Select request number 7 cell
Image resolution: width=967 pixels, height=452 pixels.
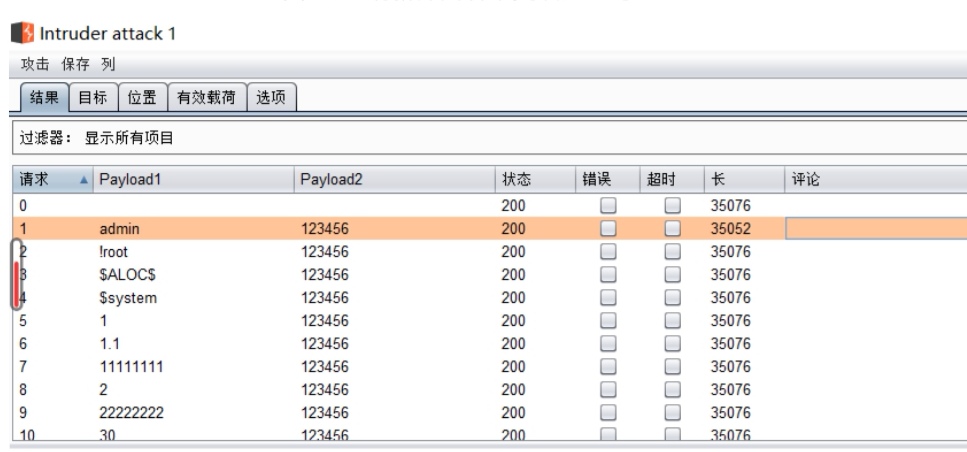click(23, 367)
